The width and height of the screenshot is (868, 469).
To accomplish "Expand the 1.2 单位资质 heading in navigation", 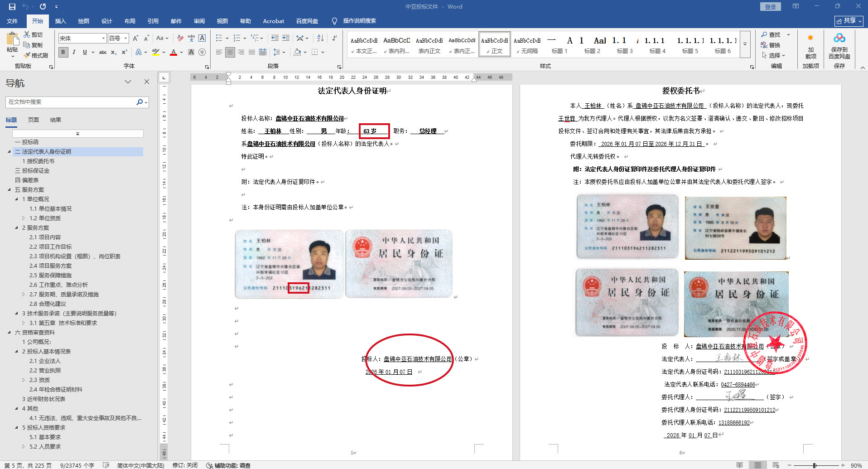I will point(24,218).
